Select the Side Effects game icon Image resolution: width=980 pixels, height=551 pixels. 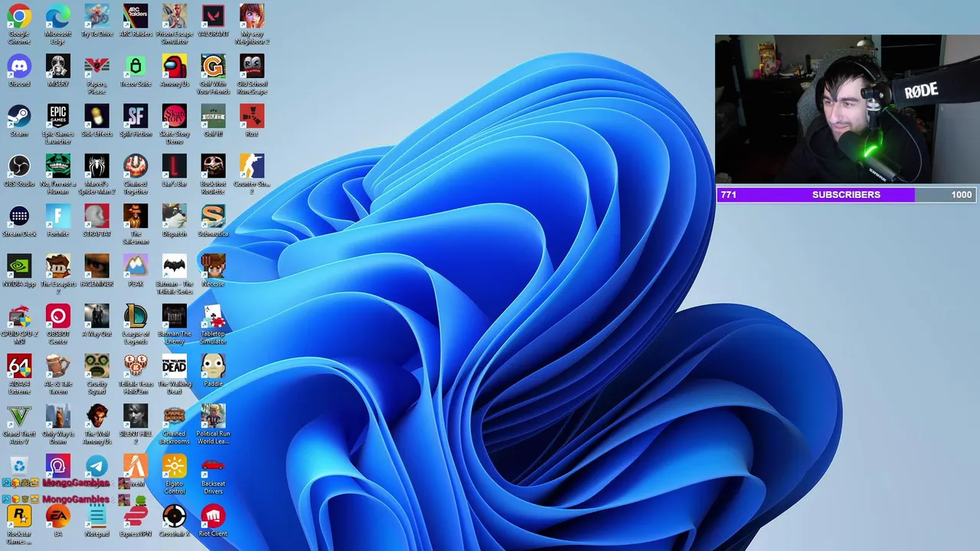click(96, 116)
